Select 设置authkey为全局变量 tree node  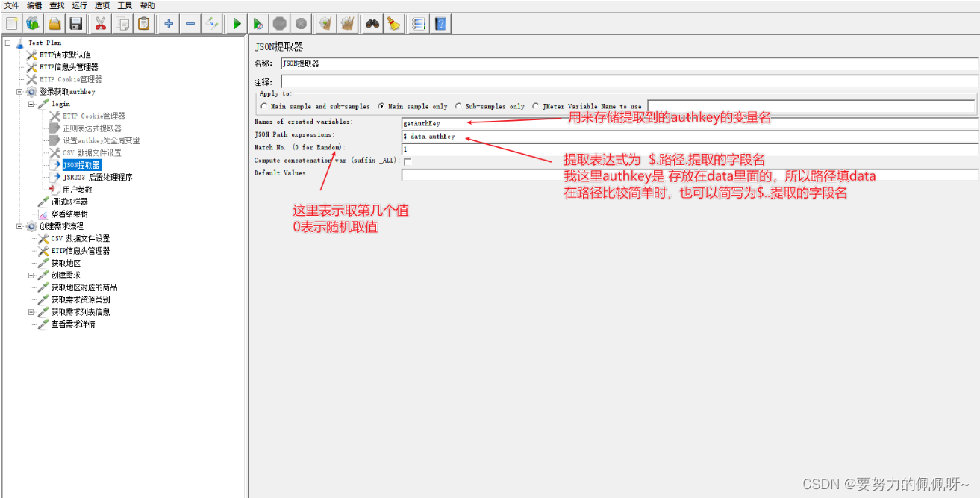(101, 140)
